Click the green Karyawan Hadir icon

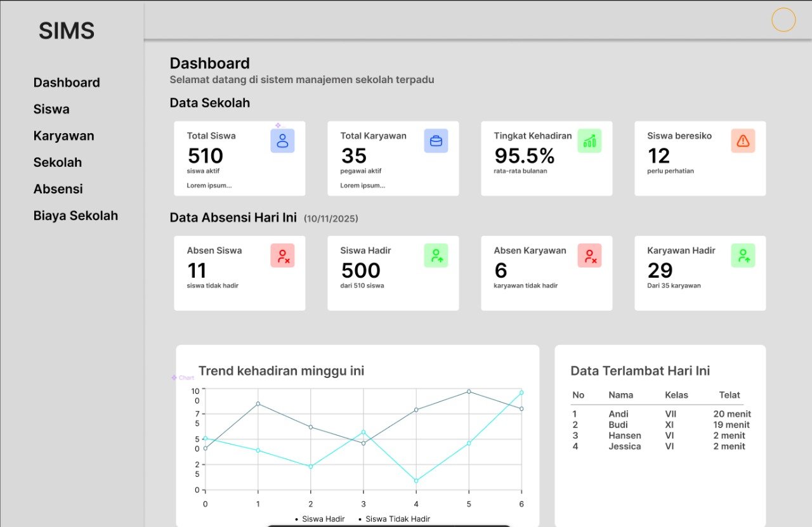coord(743,256)
